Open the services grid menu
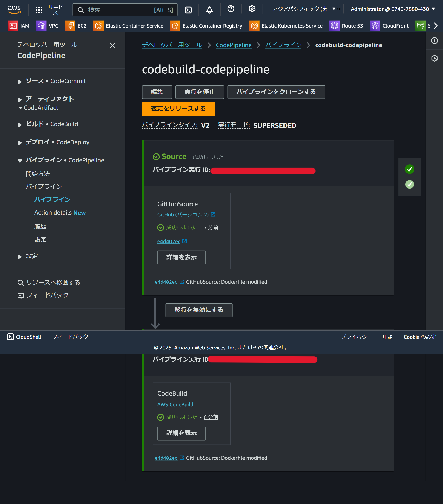This screenshot has width=443, height=504. click(39, 10)
